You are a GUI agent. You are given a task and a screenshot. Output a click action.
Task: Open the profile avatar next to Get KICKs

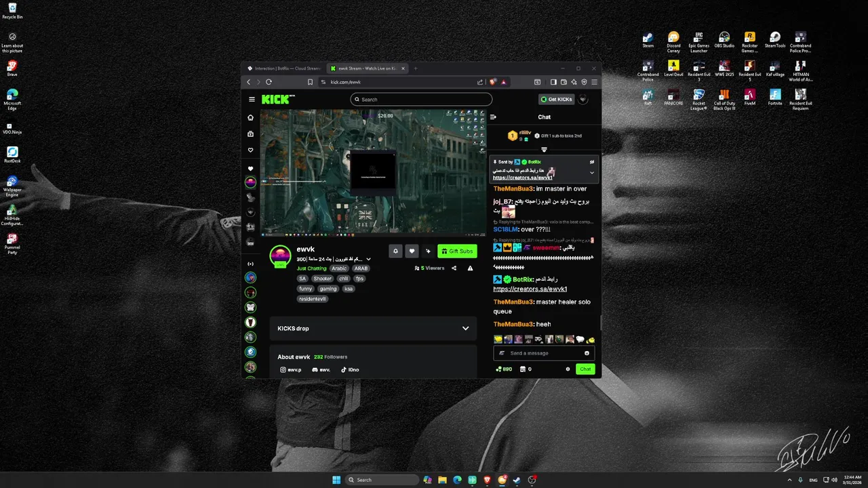(x=583, y=99)
